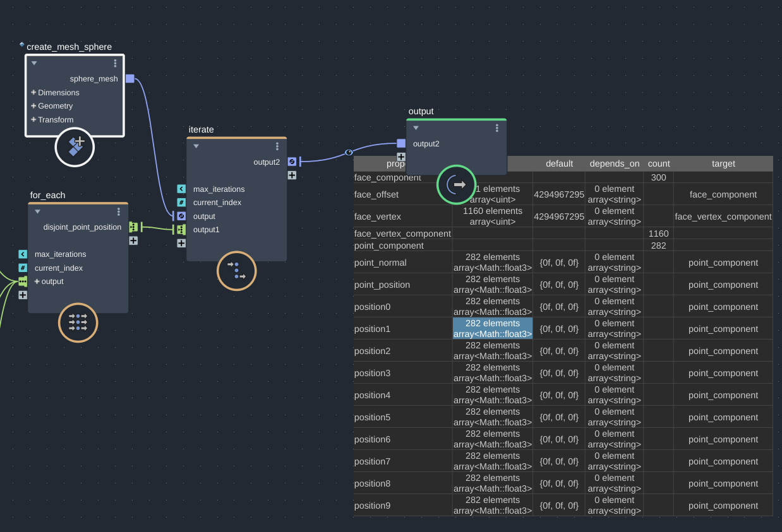Click the face_vertex_component target cell
The image size is (782, 532).
(x=723, y=233)
